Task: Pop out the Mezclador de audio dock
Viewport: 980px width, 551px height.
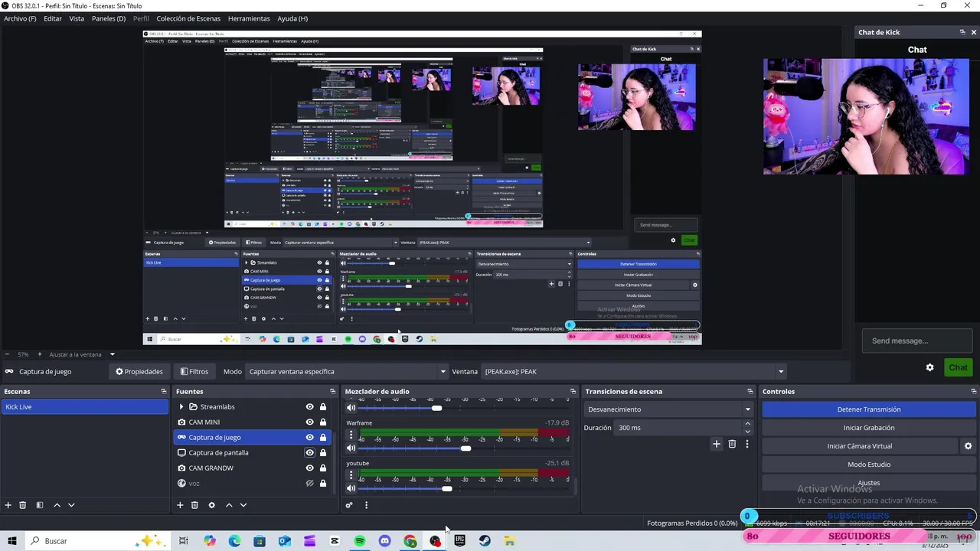Action: (x=573, y=391)
